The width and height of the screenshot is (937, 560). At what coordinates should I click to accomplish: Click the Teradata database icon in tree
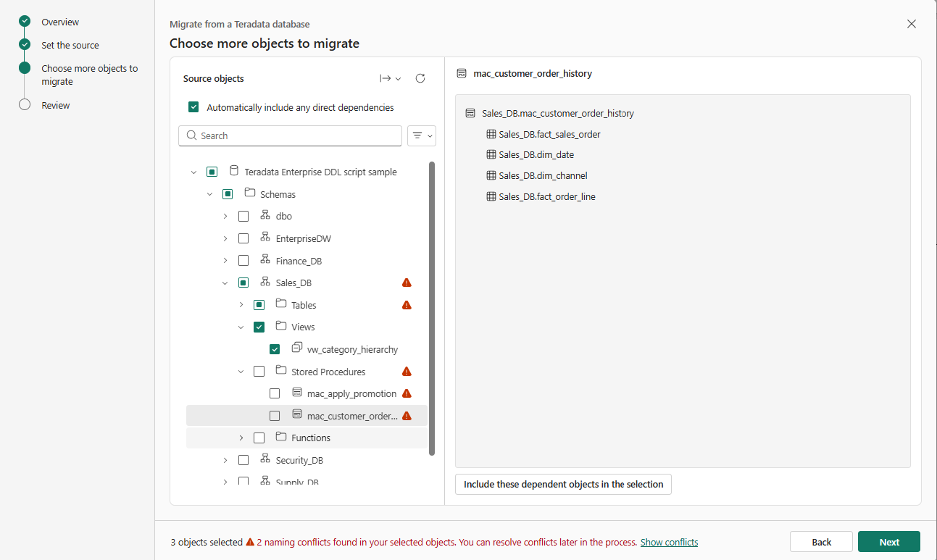click(233, 171)
